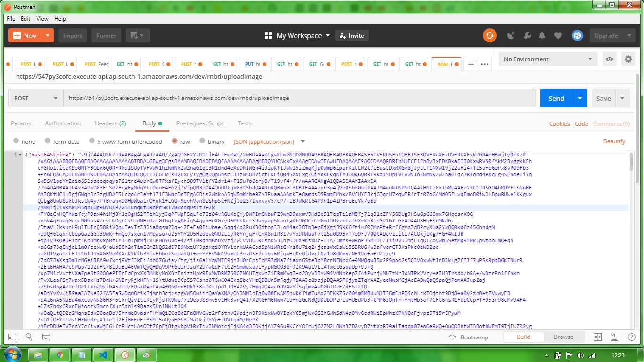The image size is (644, 362).
Task: Open the Find and Replace search icon
Action: (x=29, y=337)
